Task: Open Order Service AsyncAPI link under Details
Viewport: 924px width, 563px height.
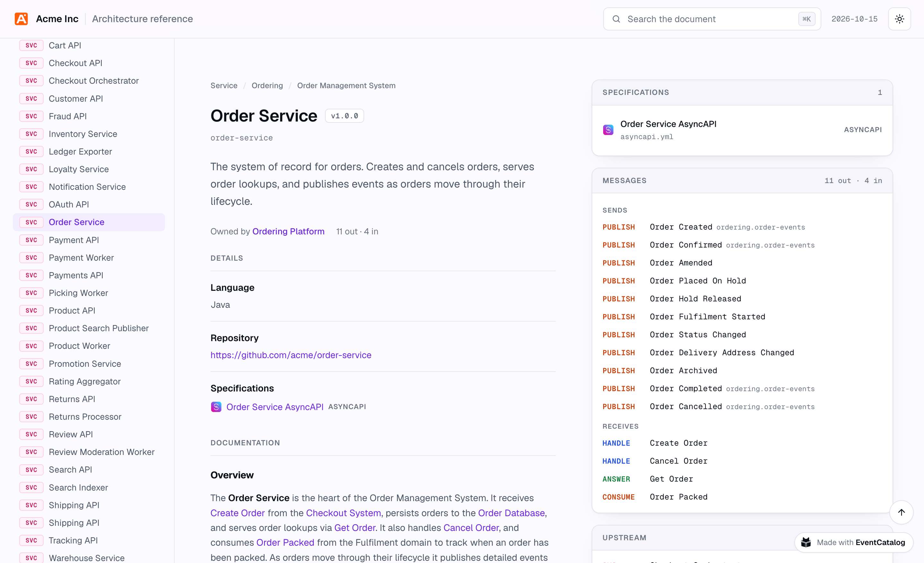Action: [x=275, y=407]
